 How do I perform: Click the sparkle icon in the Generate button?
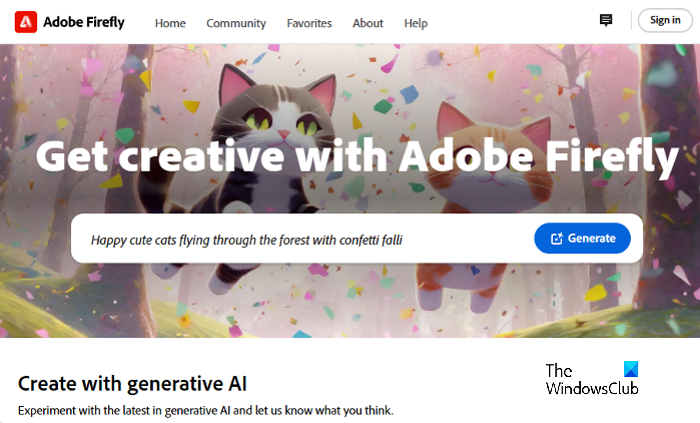[555, 239]
